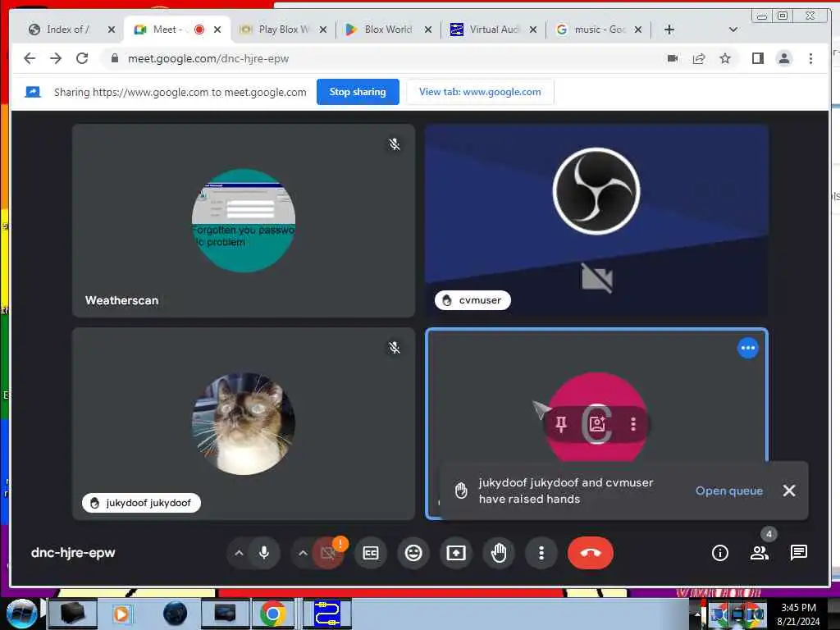This screenshot has height=630, width=840.
Task: Mute the microphone in Meet controls
Action: 264,552
